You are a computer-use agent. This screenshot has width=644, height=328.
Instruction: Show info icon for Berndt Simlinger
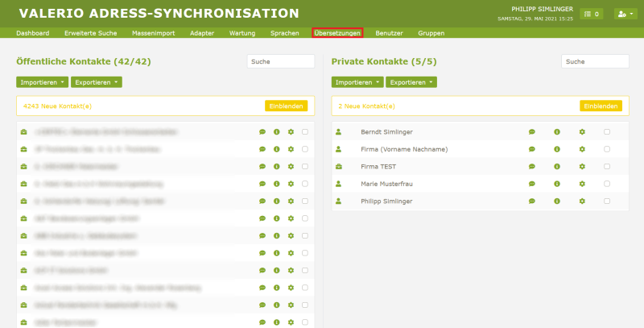point(557,132)
